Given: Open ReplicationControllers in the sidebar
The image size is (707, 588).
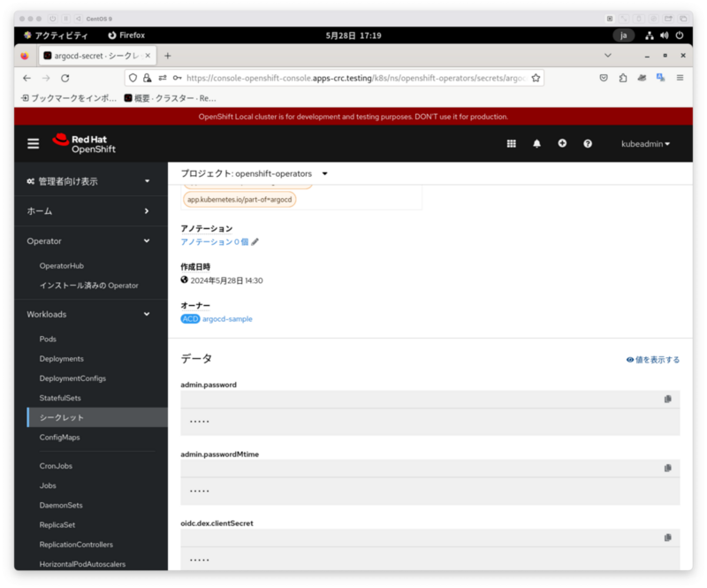Looking at the screenshot, I should tap(76, 544).
